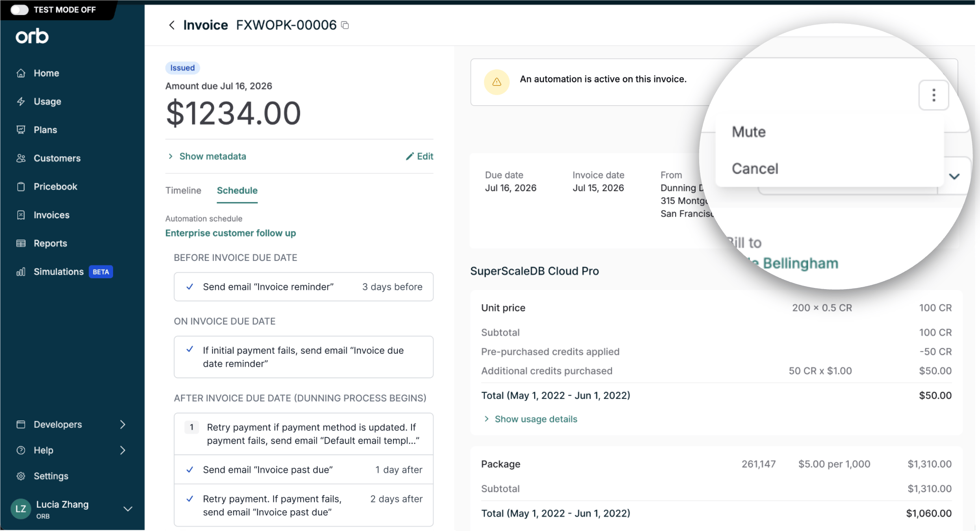
Task: Open the Enterprise customer follow up link
Action: [x=230, y=233]
